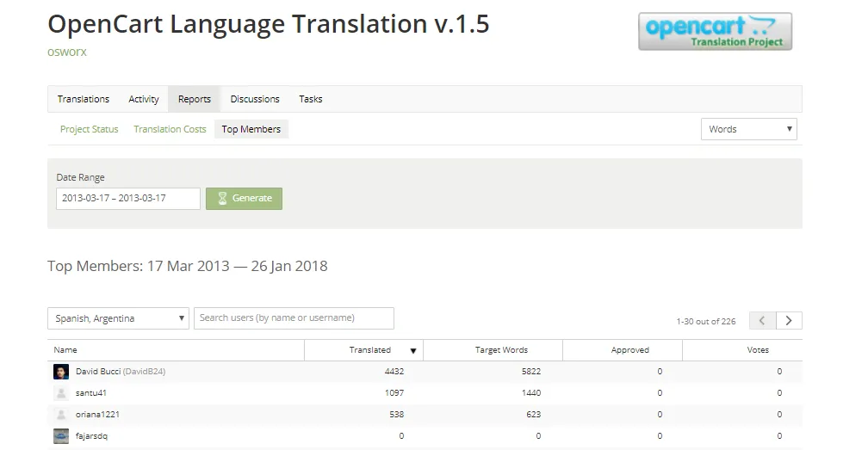The width and height of the screenshot is (868, 450).
Task: Click fajarsdq's avatar thumbnail
Action: click(x=61, y=436)
